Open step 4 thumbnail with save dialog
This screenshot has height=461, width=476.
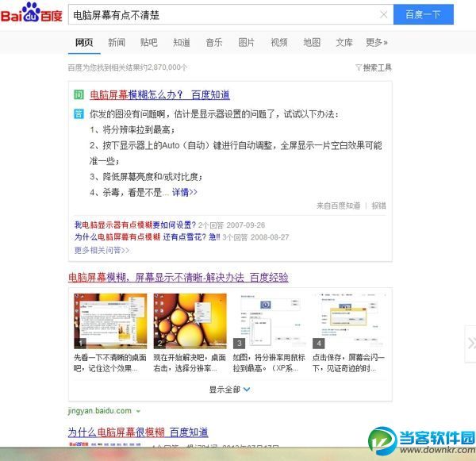coord(349,321)
